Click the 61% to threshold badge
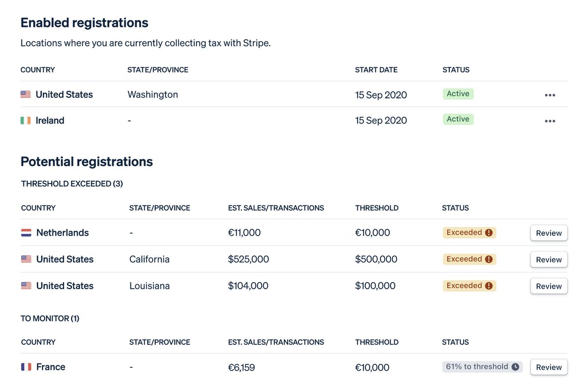This screenshot has height=388, width=588. [483, 366]
